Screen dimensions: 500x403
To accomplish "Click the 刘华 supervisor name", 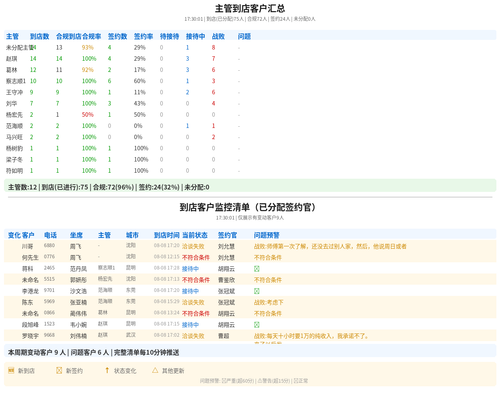I will point(12,104).
